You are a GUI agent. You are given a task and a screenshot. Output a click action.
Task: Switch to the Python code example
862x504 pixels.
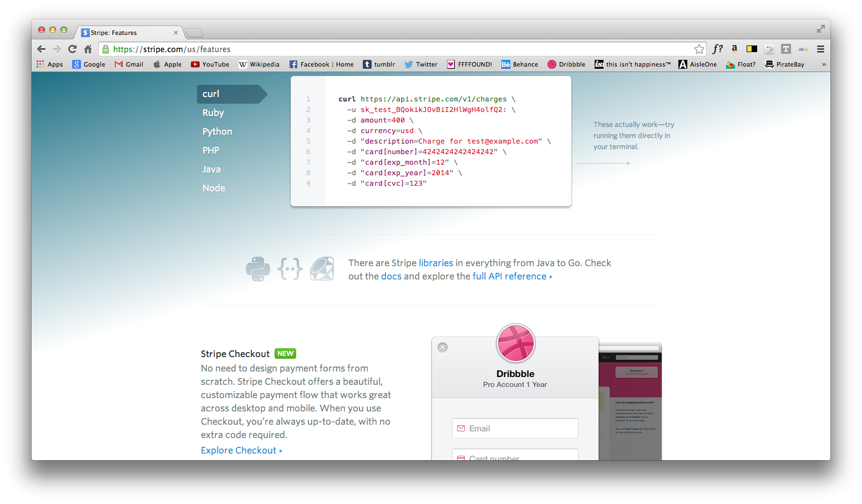tap(217, 131)
